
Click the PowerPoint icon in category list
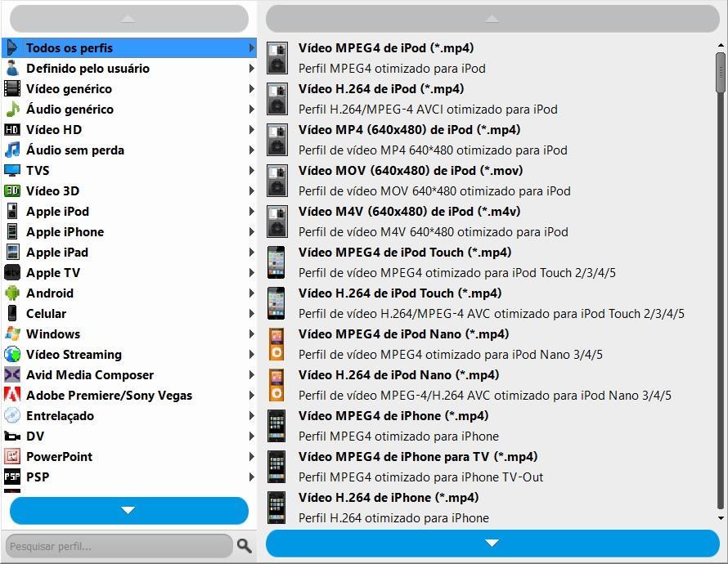[12, 456]
